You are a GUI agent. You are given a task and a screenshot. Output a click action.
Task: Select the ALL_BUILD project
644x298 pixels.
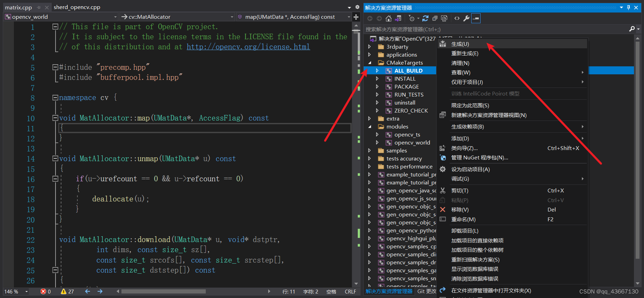pyautogui.click(x=408, y=71)
